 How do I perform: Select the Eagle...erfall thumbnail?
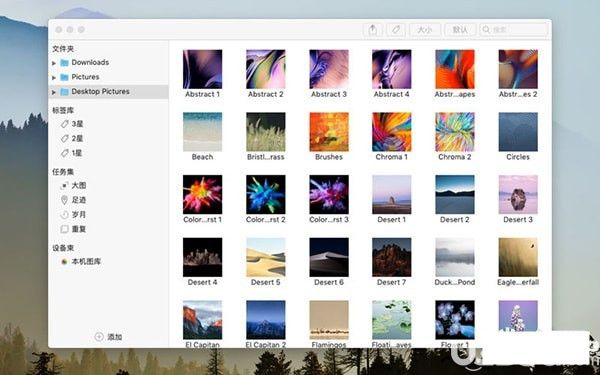click(518, 258)
